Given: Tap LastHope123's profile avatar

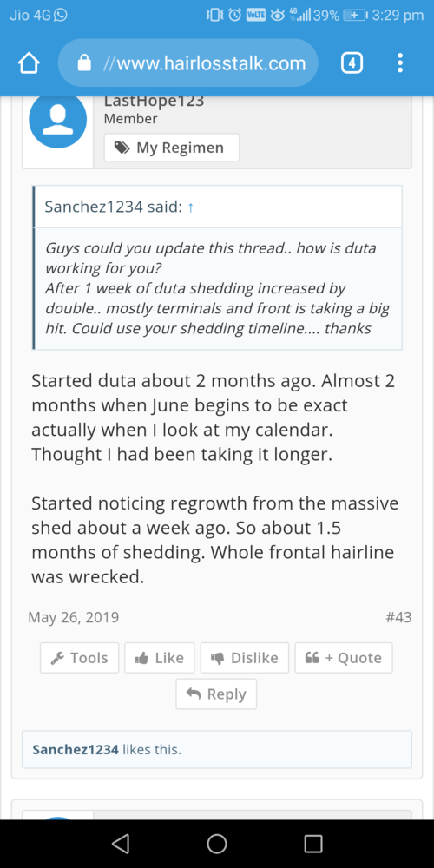Looking at the screenshot, I should tap(57, 119).
